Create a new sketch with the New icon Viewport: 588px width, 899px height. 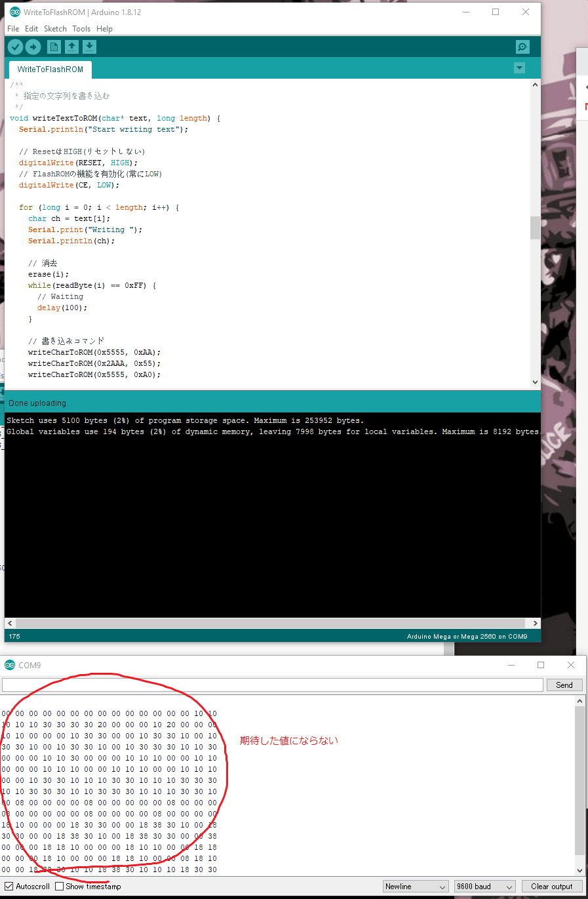(x=54, y=47)
